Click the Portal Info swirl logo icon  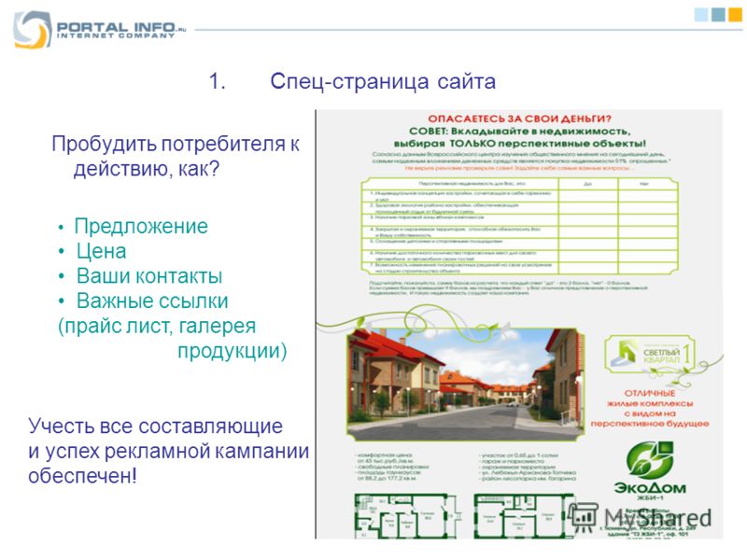(x=32, y=29)
